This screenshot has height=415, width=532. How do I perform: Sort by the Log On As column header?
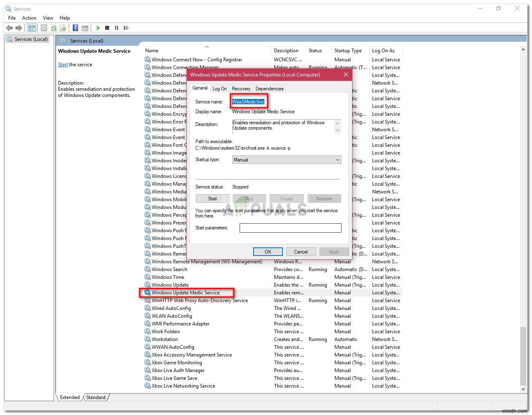click(386, 51)
